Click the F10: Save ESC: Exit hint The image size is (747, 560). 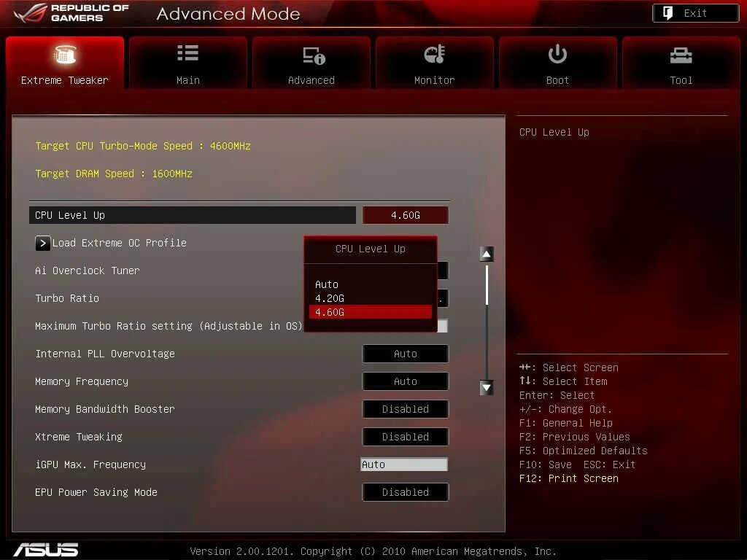pyautogui.click(x=578, y=464)
